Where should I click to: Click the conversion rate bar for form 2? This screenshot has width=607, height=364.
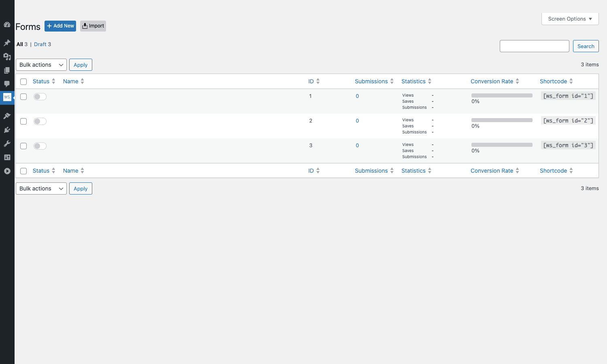tap(502, 120)
